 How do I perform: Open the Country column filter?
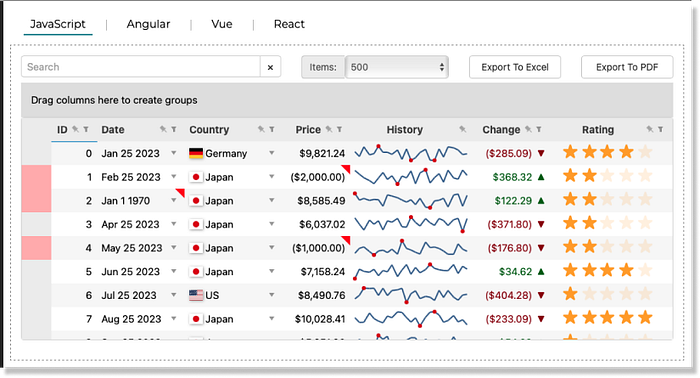pyautogui.click(x=271, y=129)
